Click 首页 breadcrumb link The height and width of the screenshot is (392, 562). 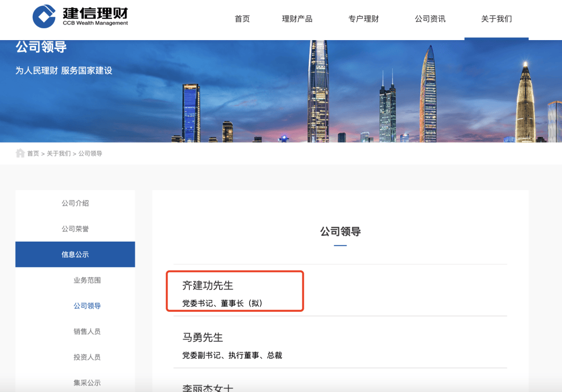click(33, 154)
